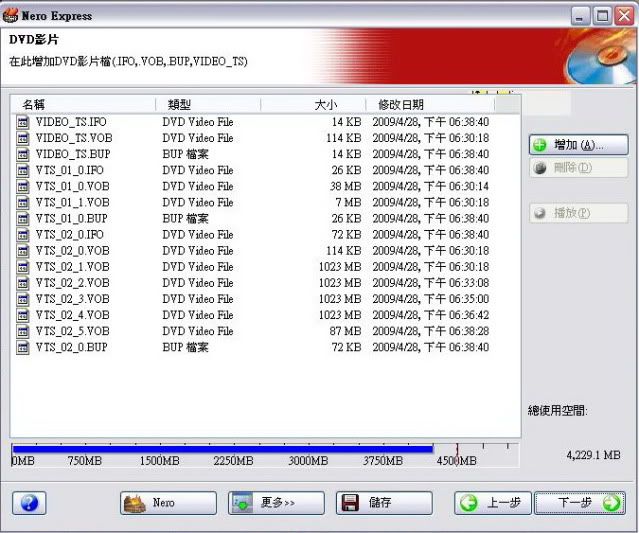This screenshot has height=533, width=639.
Task: Select the VTS_01_1.VOB file name
Action: (x=73, y=203)
